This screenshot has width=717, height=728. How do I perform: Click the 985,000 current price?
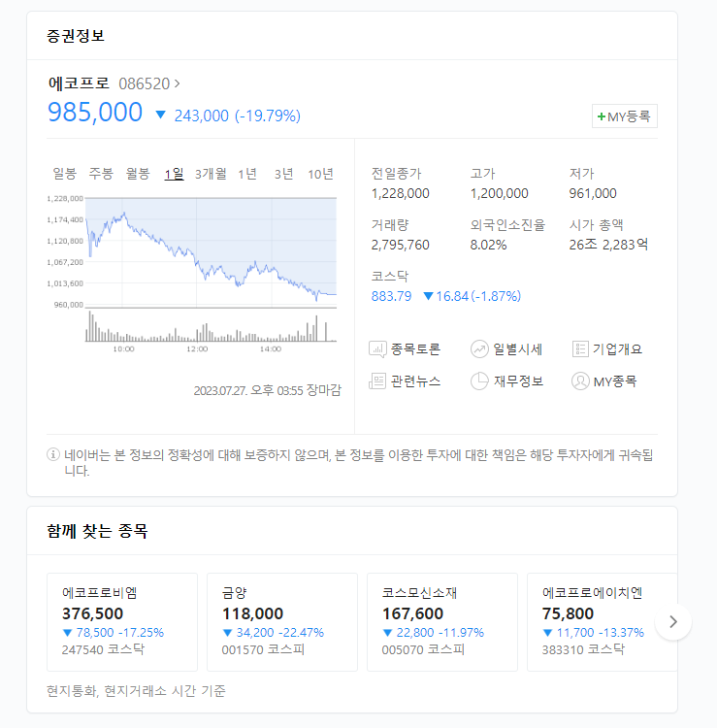click(95, 113)
